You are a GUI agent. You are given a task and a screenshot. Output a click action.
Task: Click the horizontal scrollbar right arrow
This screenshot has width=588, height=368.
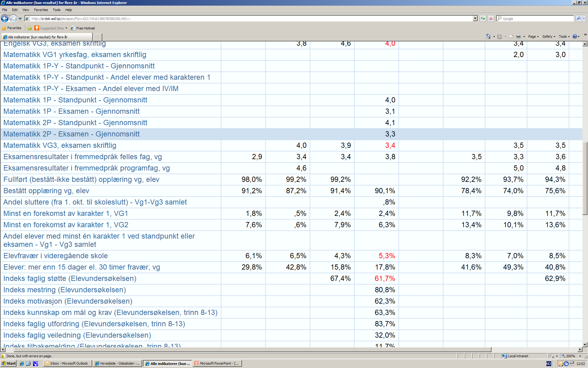[x=580, y=350]
